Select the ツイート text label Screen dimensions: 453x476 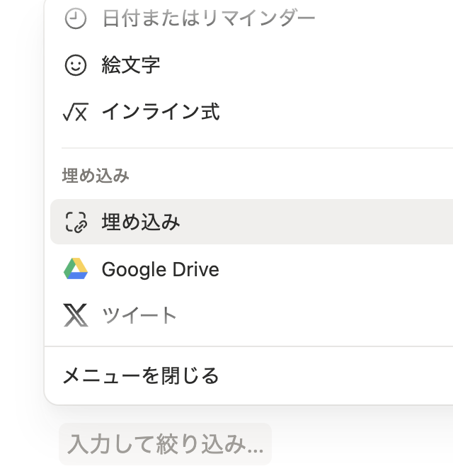139,316
